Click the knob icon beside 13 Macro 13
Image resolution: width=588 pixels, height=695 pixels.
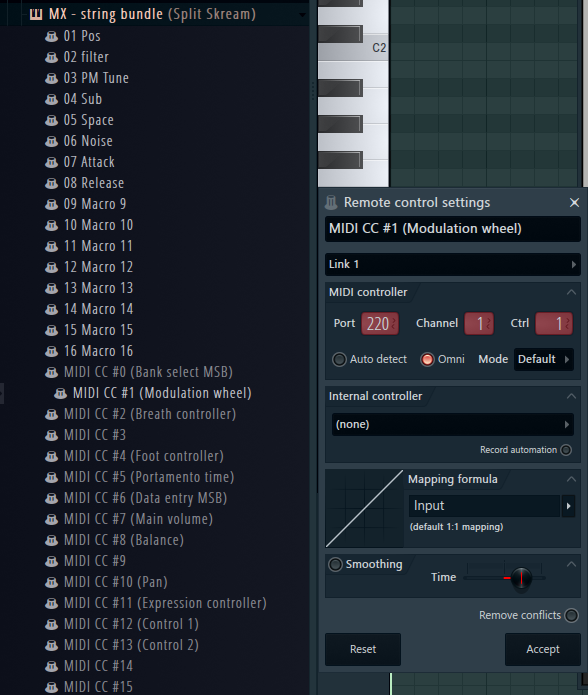(x=51, y=288)
